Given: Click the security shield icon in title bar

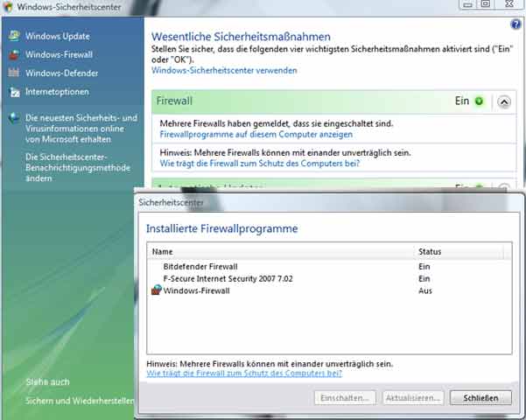Looking at the screenshot, I should click(x=7, y=7).
